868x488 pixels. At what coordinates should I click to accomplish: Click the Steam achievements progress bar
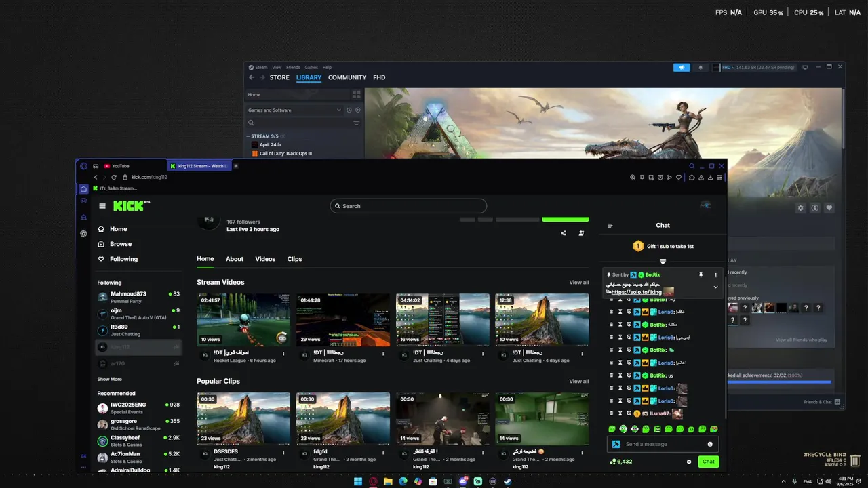(779, 382)
